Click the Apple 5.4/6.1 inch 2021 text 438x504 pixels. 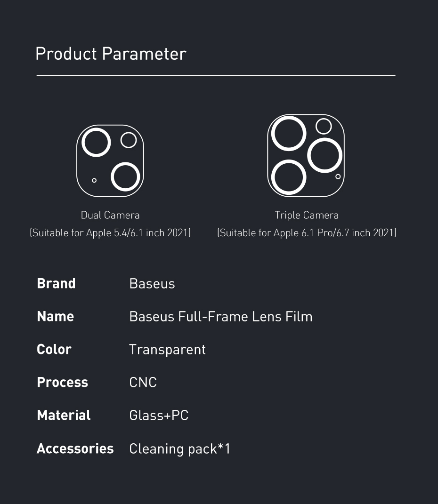137,232
